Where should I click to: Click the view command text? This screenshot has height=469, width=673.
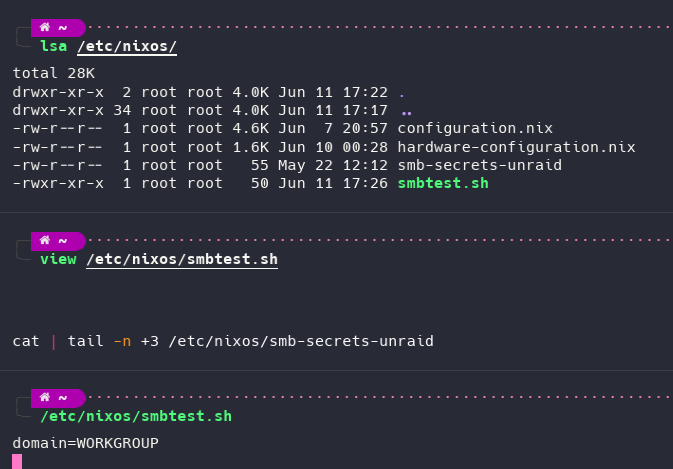pyautogui.click(x=58, y=260)
